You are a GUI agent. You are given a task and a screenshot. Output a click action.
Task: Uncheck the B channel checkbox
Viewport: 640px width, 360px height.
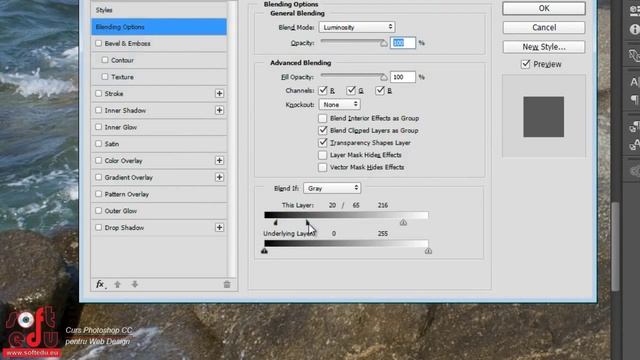[380, 90]
